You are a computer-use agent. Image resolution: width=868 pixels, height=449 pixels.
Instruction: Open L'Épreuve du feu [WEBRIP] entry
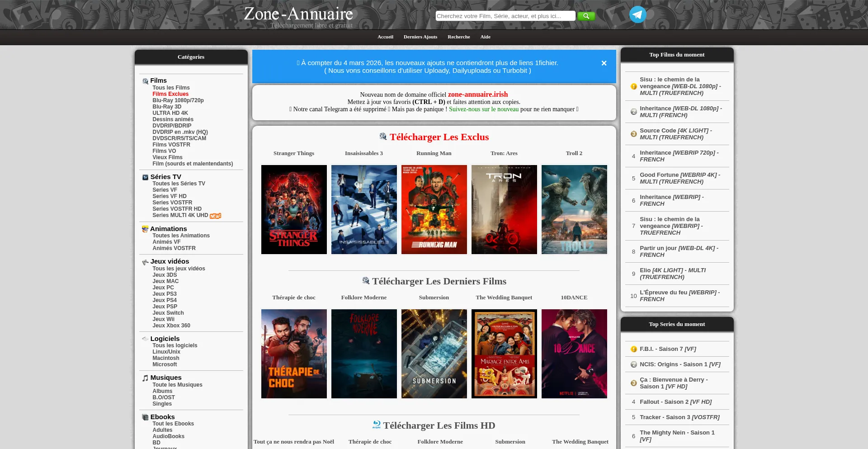coord(680,296)
